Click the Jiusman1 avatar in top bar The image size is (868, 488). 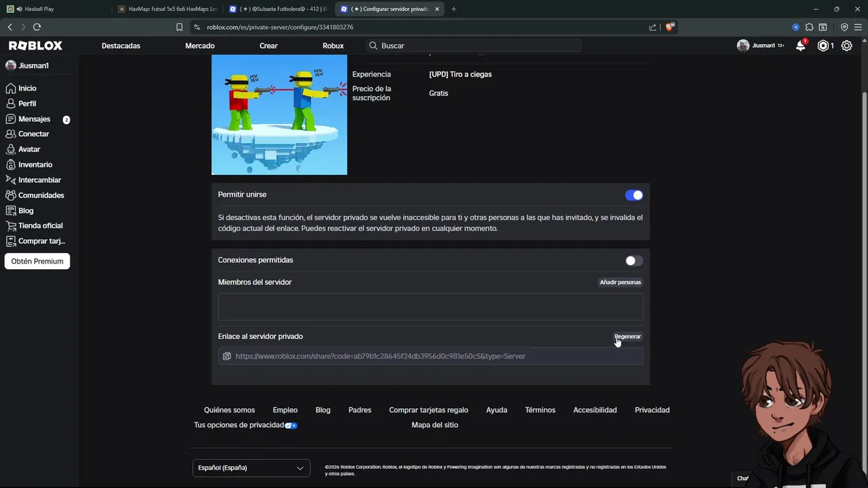click(743, 45)
